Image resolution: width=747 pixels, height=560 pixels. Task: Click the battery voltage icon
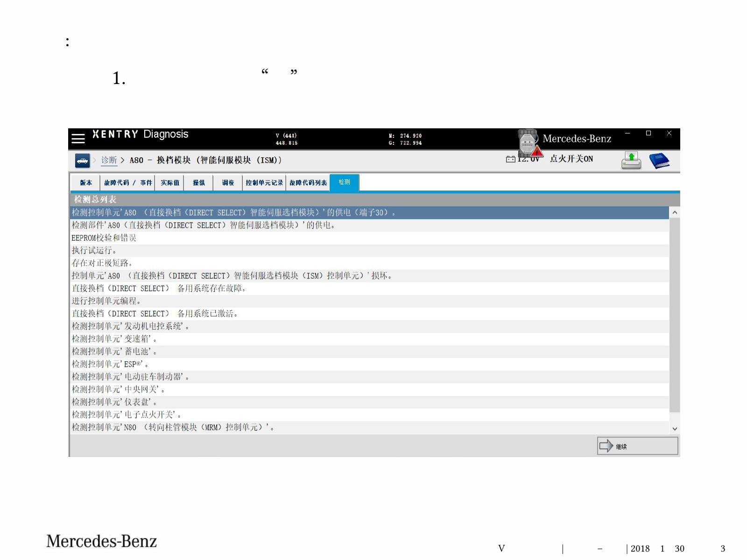(511, 159)
